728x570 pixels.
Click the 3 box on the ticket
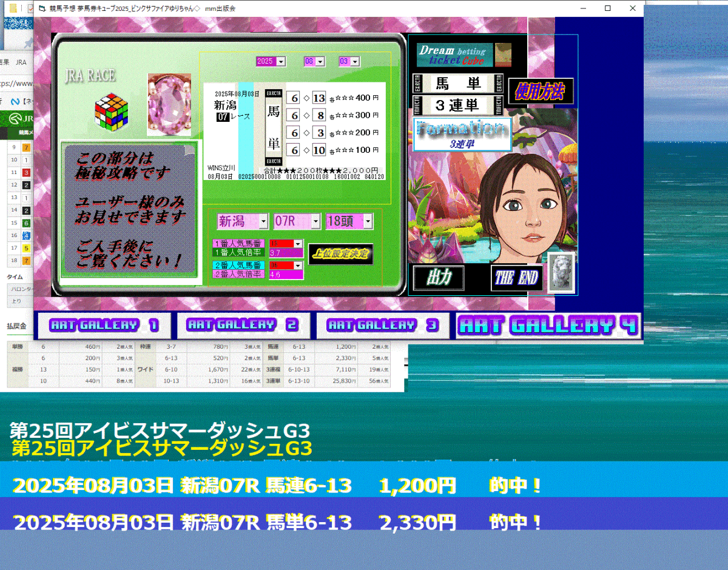tap(320, 133)
